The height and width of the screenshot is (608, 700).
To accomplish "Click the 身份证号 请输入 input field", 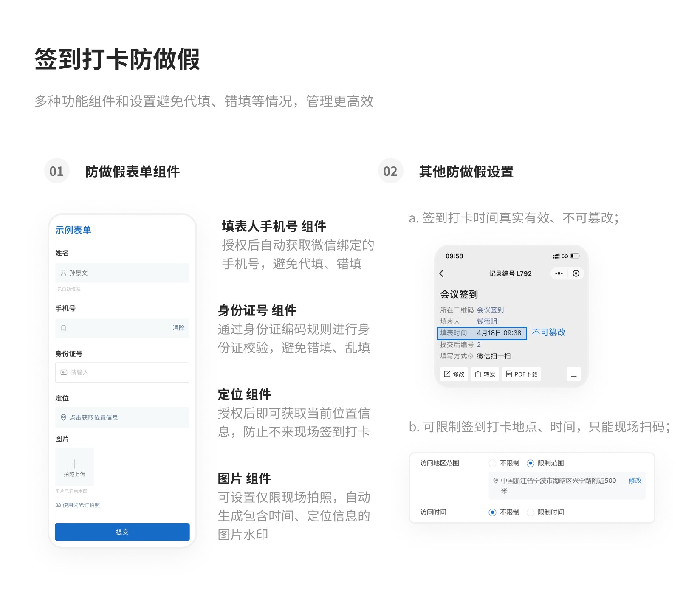I will pyautogui.click(x=122, y=372).
